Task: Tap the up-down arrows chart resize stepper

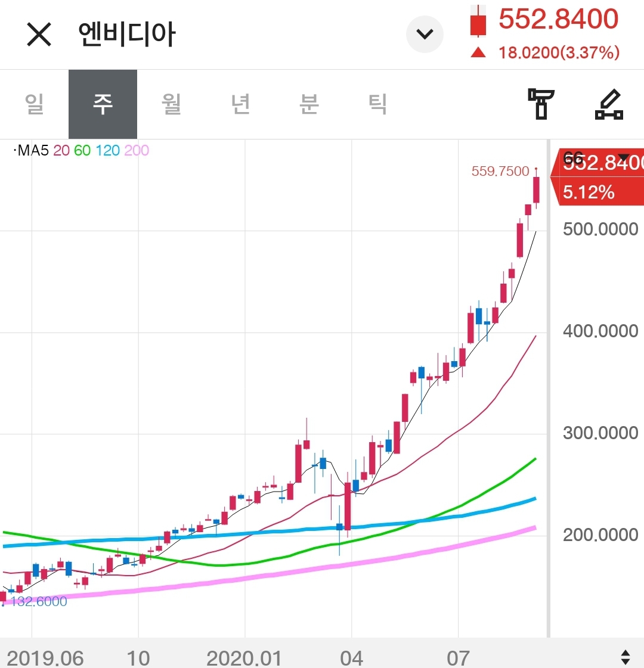Action: 626,657
